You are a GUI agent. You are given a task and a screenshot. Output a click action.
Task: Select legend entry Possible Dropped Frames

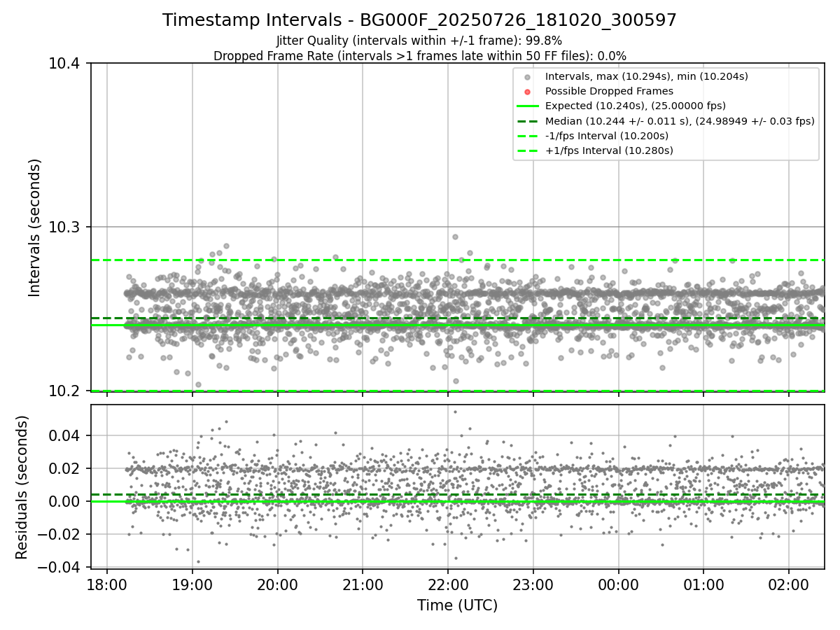pos(609,91)
